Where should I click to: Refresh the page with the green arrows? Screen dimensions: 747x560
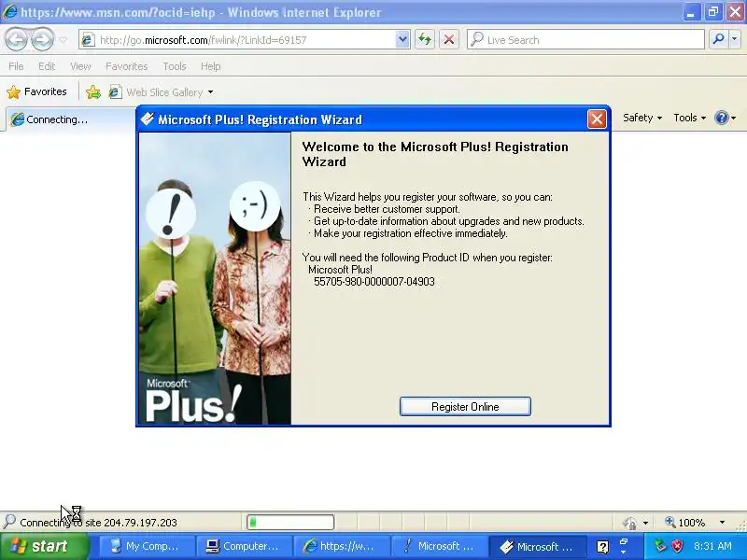[x=425, y=39]
